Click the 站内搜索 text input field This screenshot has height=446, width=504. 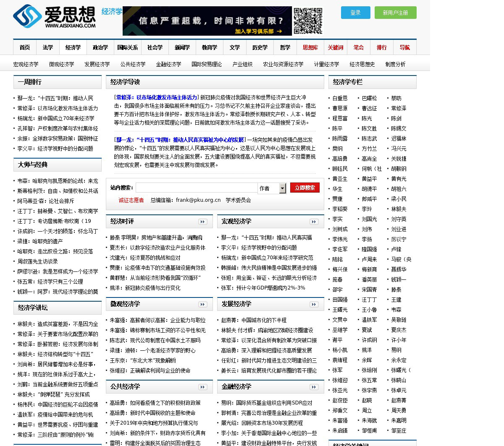196,188
